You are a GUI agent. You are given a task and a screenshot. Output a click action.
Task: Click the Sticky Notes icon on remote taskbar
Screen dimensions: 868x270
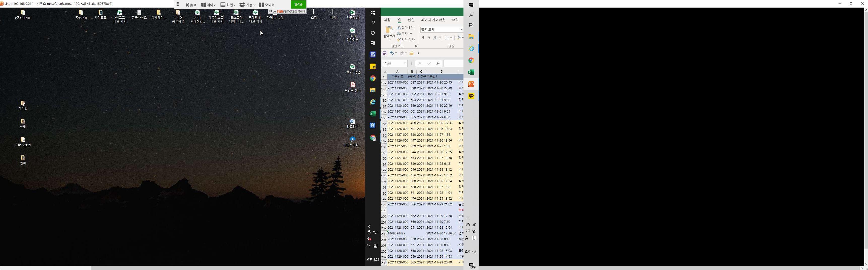(373, 66)
